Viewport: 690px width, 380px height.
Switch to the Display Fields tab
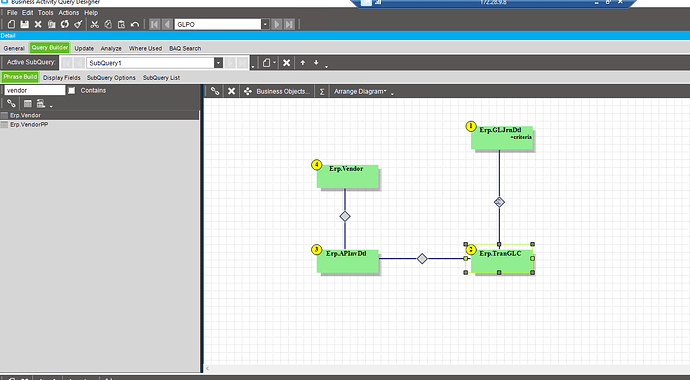(62, 77)
